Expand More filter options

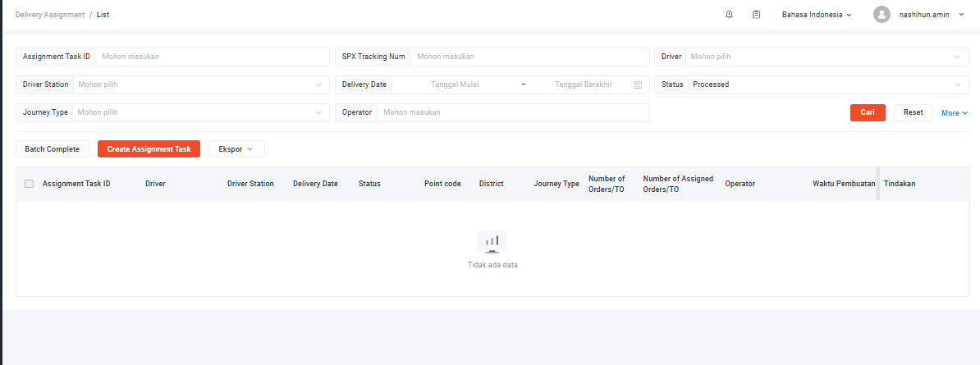point(955,113)
